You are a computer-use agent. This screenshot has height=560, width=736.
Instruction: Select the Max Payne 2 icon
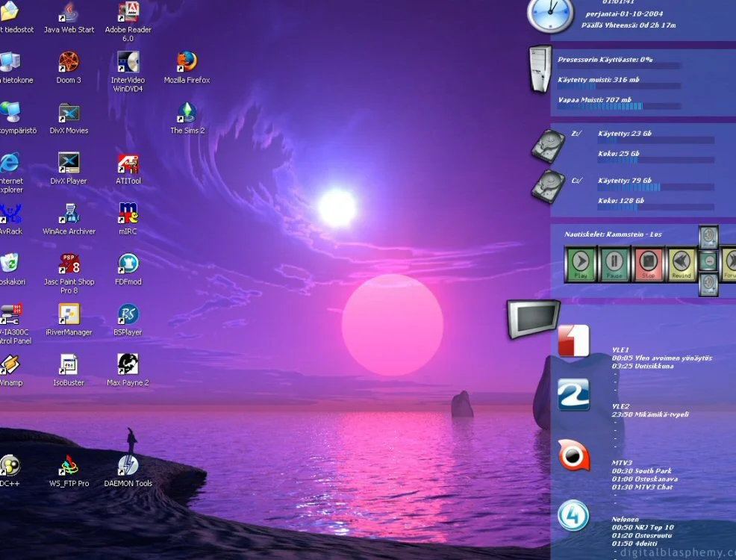pos(128,364)
